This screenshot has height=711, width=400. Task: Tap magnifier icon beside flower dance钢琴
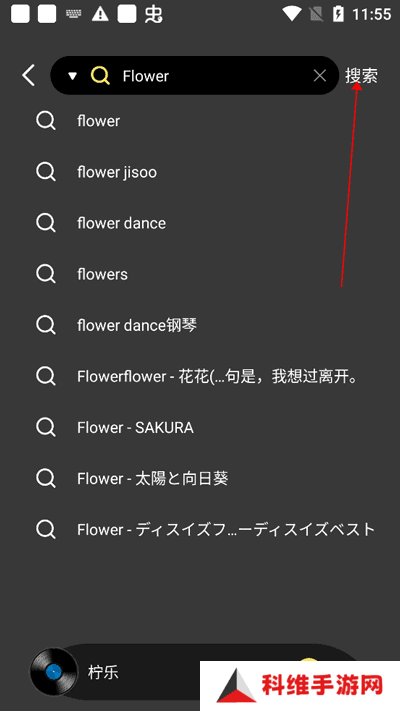tap(46, 326)
